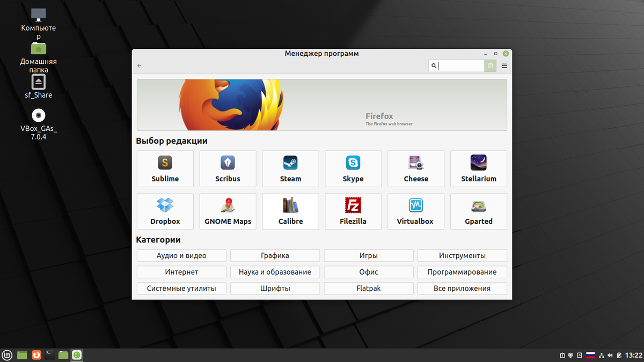Open the Filezilla app tile

(353, 211)
